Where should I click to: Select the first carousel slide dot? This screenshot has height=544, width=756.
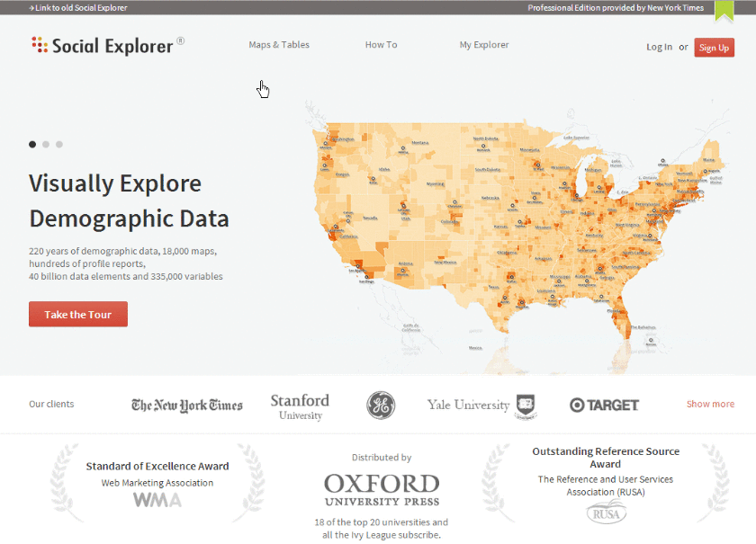point(33,144)
